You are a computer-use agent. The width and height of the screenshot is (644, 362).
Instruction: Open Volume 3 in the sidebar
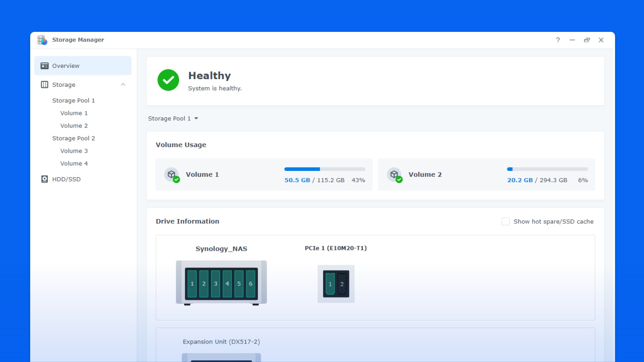(x=74, y=151)
